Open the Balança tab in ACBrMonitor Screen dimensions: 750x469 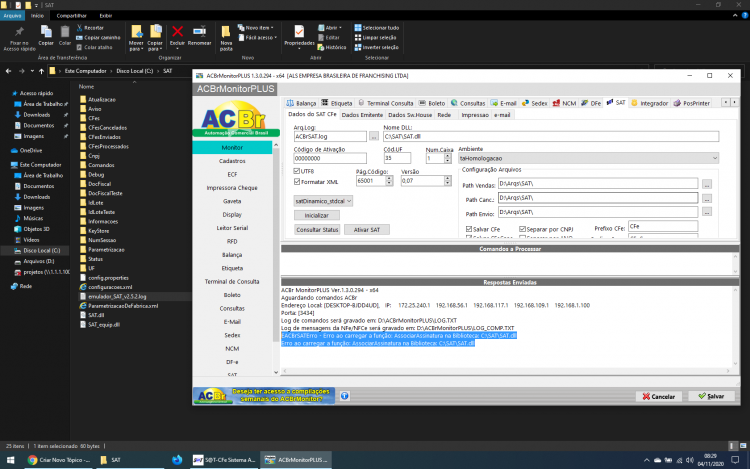tap(301, 103)
